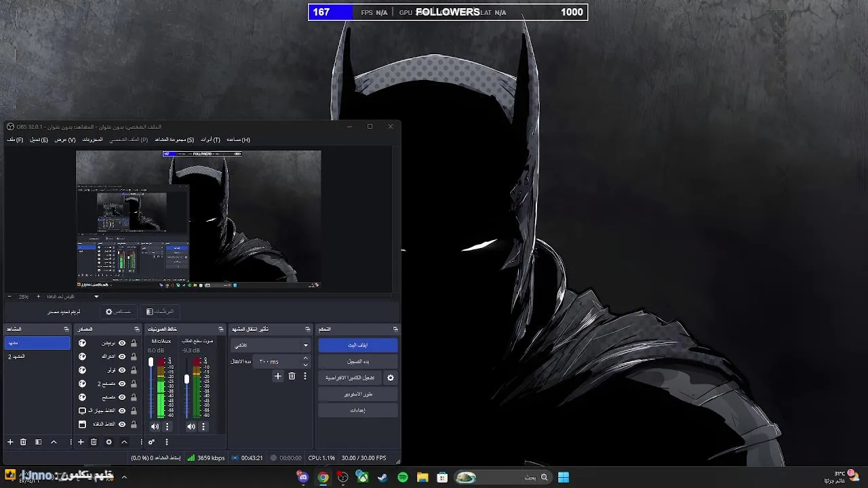
Task: Open the View (V) menu
Action: click(65, 140)
